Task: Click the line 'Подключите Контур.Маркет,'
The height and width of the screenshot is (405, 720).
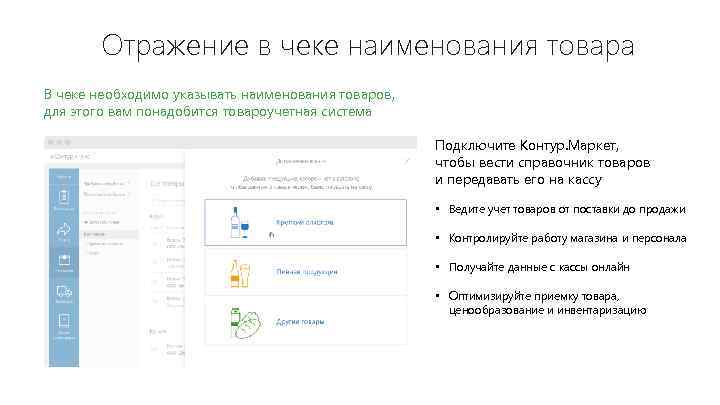Action: [527, 146]
